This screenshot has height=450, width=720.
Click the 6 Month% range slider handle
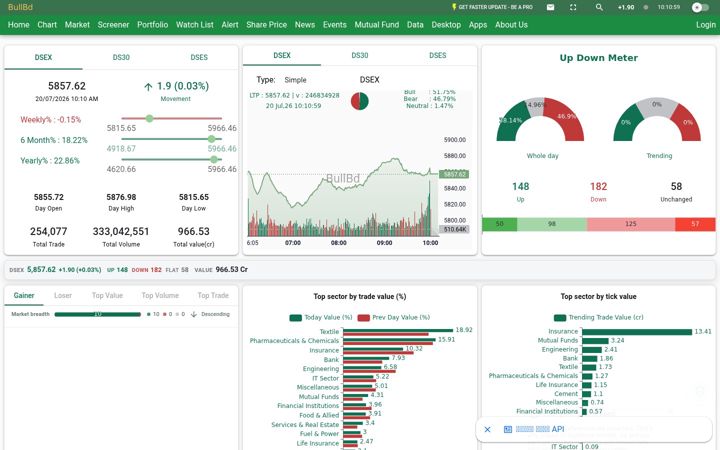click(x=211, y=139)
